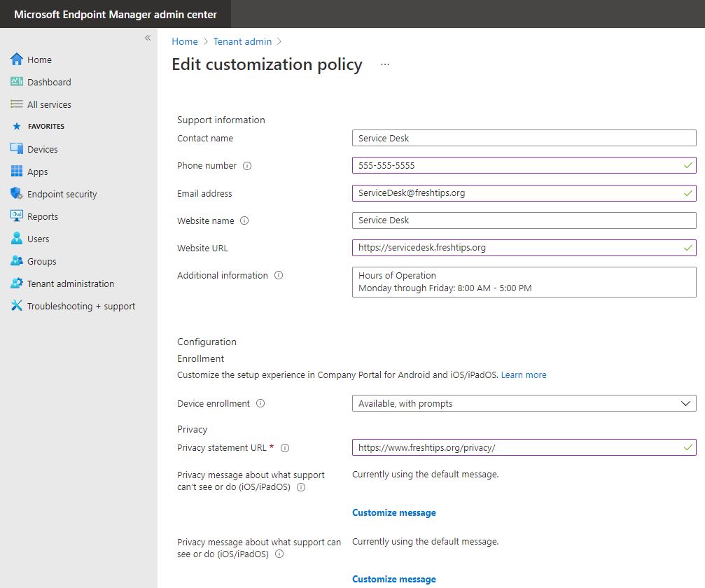The image size is (705, 588).
Task: Select Apps label in the sidebar
Action: pos(37,172)
